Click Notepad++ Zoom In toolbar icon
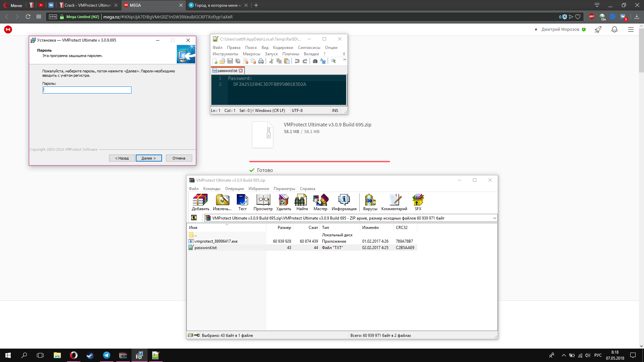 [x=333, y=61]
